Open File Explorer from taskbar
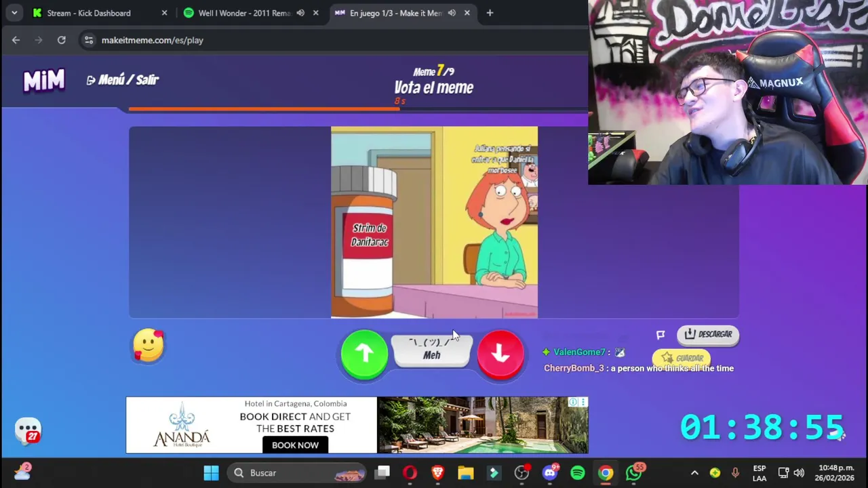868x488 pixels. 465,473
